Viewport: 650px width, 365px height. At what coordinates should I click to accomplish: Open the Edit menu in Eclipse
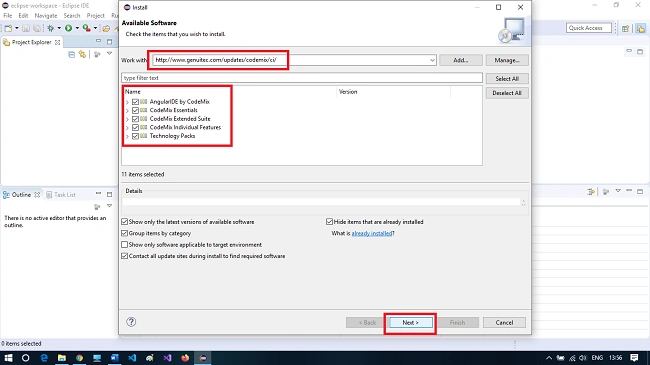23,15
